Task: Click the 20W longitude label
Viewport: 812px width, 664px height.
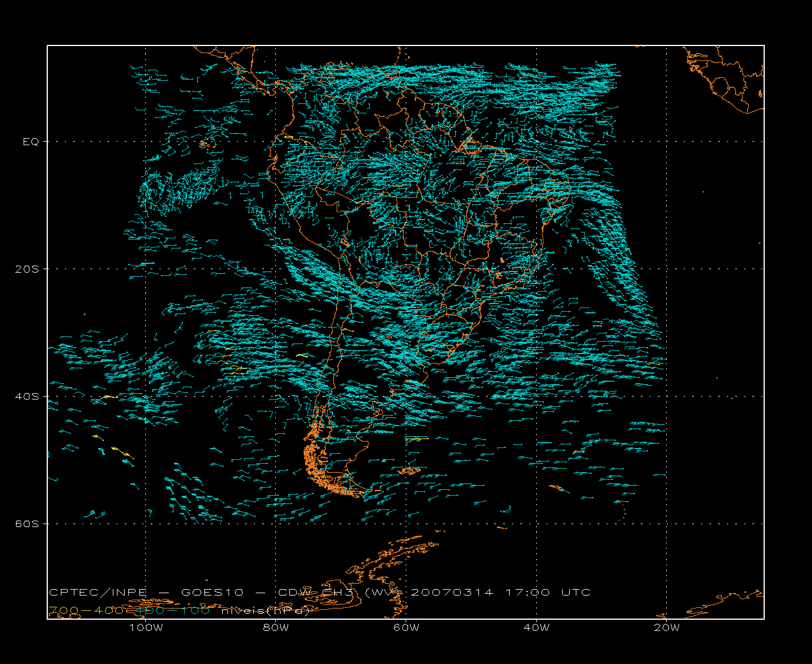Action: (x=667, y=628)
